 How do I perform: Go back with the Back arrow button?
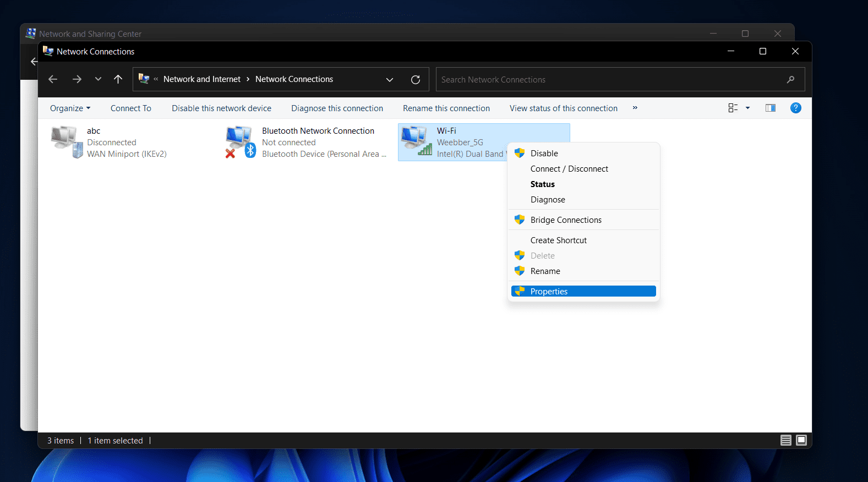click(x=53, y=79)
